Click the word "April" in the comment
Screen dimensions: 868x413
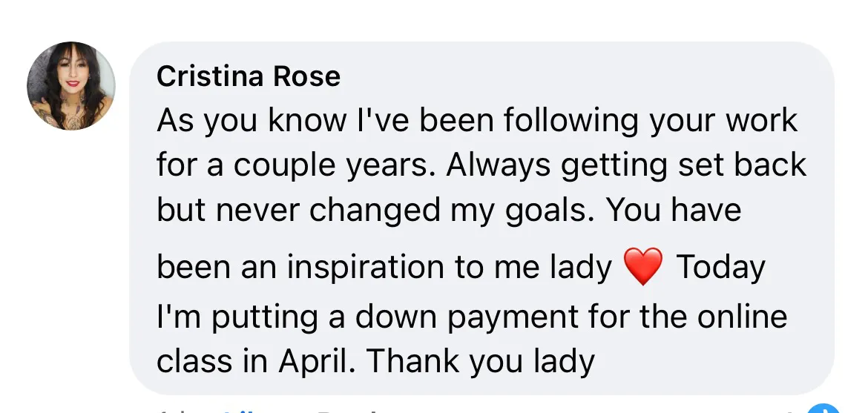click(x=315, y=362)
